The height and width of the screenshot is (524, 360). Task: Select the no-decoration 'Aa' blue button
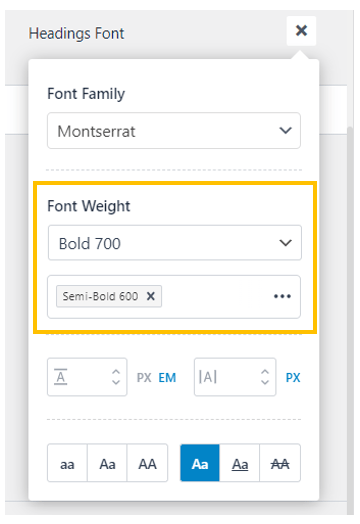pos(200,463)
